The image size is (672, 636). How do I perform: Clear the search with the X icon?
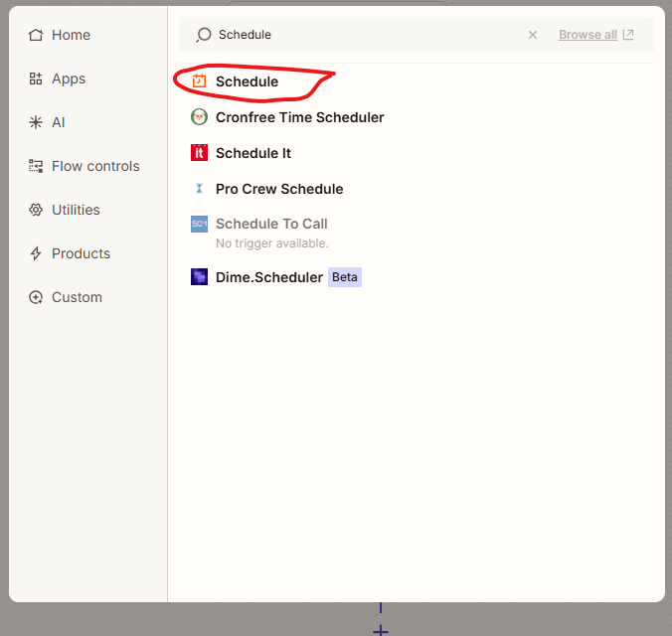533,35
